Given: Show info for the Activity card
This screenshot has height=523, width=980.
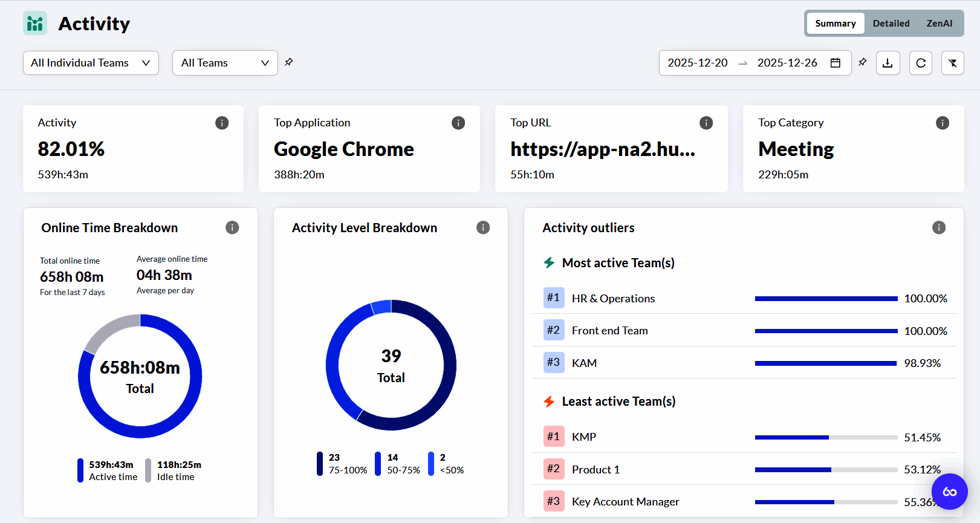Looking at the screenshot, I should coord(222,123).
